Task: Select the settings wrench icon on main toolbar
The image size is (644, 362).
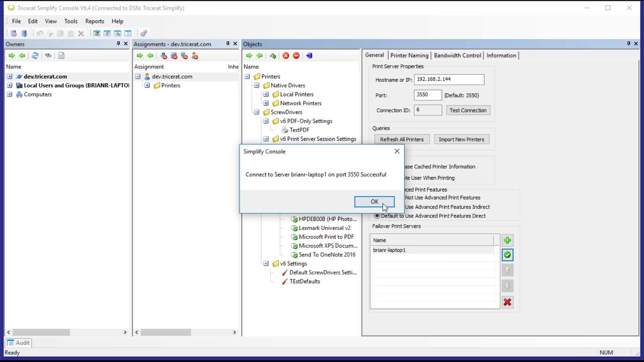Action: point(144,33)
